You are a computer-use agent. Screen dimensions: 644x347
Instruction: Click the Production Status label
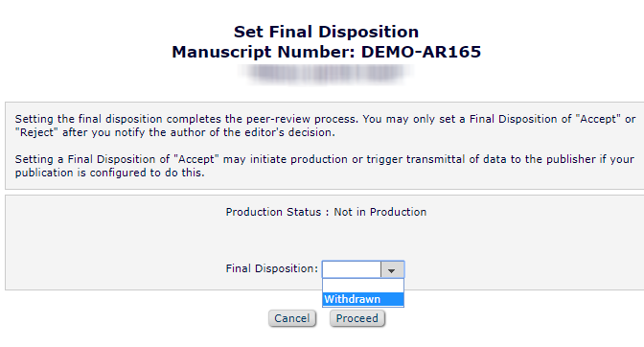273,212
